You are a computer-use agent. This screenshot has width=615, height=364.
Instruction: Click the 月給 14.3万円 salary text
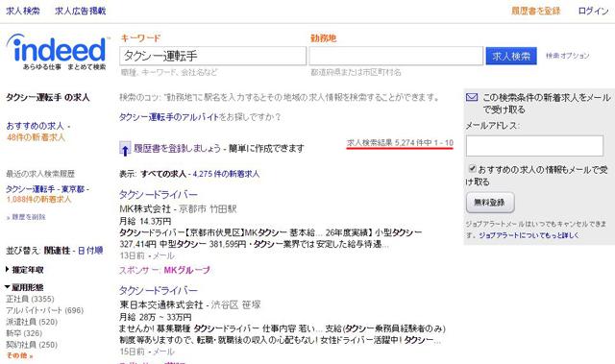point(145,221)
